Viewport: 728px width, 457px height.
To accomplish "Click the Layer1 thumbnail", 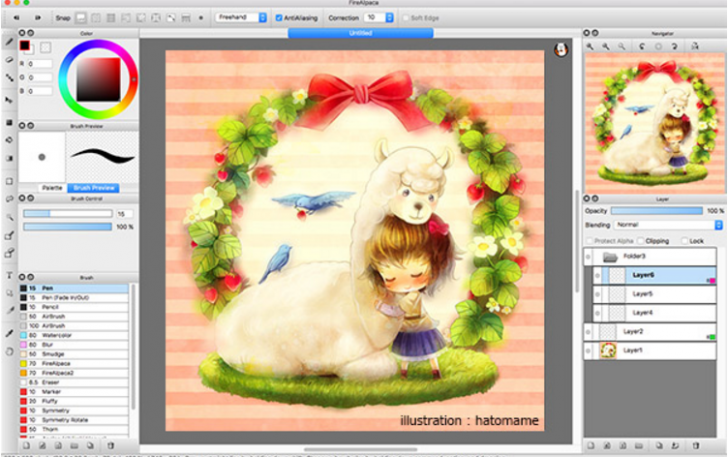I will (608, 351).
